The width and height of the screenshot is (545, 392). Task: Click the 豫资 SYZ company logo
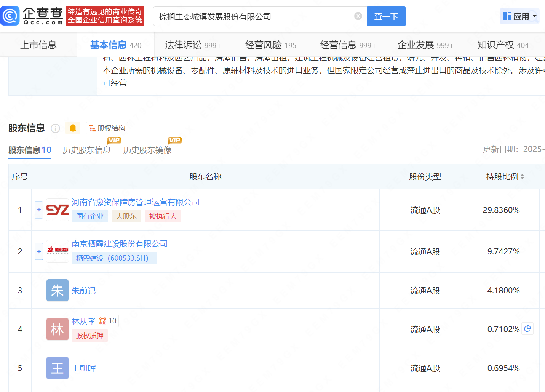tap(57, 210)
